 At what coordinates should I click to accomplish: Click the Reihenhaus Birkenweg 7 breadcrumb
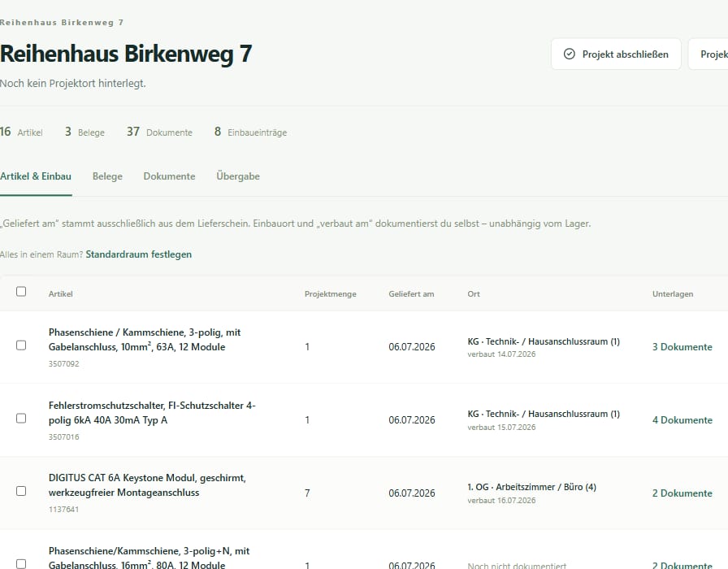pos(62,22)
